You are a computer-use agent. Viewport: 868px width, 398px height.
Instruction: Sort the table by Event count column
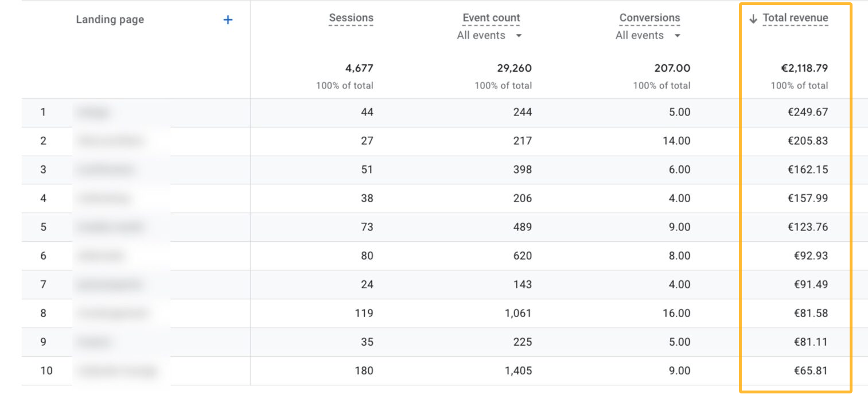pos(491,18)
